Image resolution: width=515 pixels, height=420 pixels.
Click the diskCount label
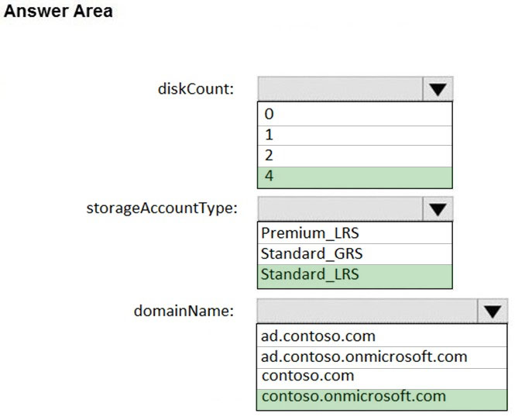point(196,89)
